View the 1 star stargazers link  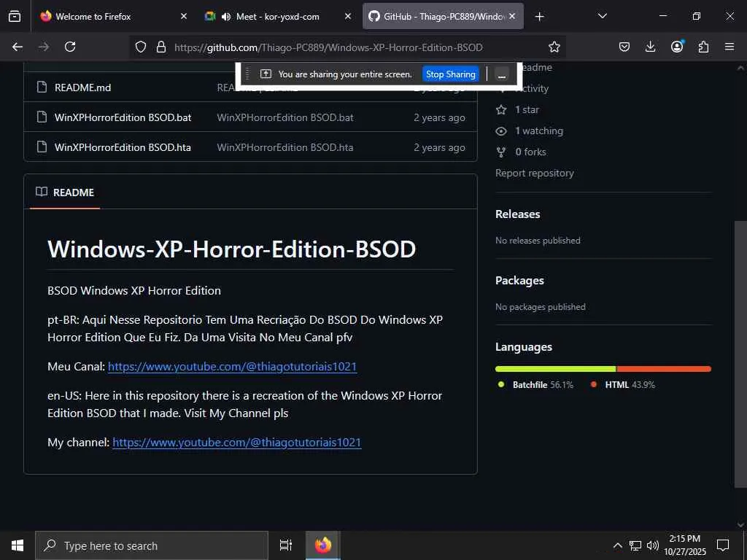pos(527,109)
